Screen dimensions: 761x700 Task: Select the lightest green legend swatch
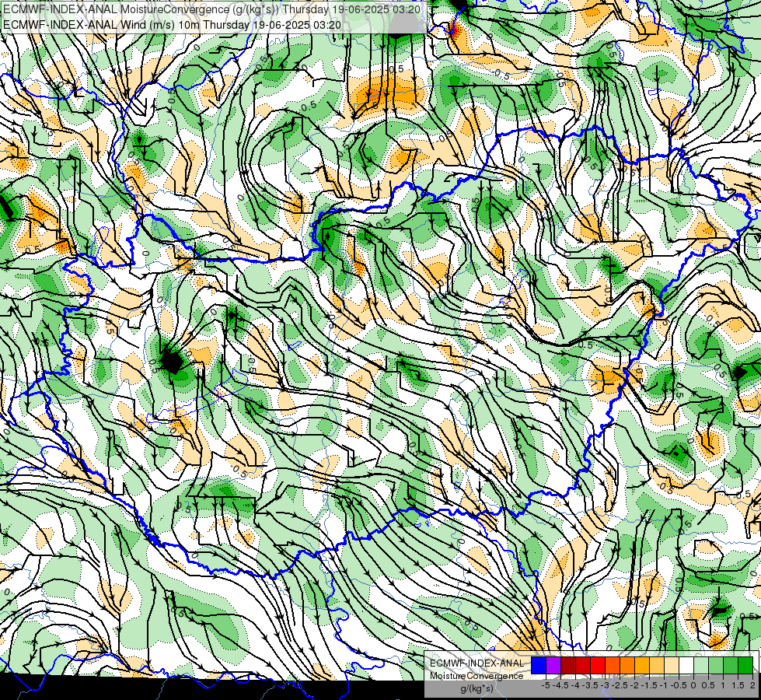[701, 666]
